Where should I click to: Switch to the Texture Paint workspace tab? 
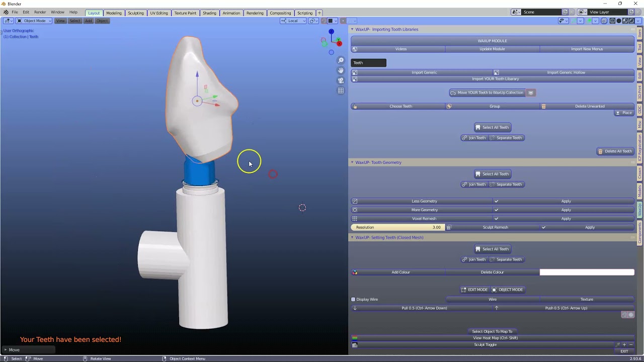[185, 13]
